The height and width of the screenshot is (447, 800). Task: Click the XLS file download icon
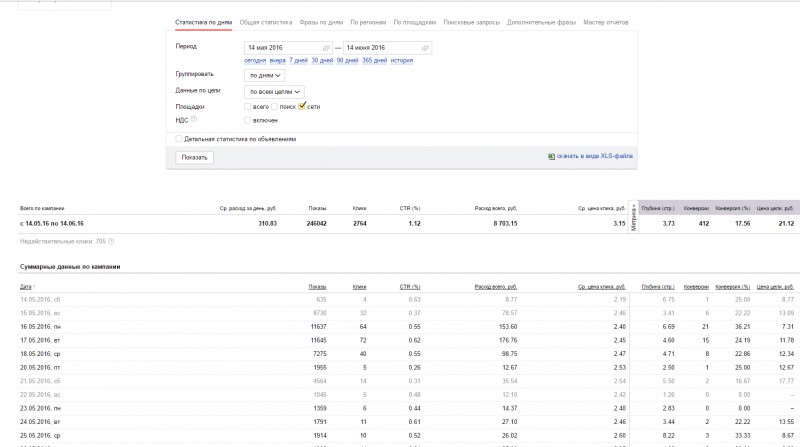551,157
